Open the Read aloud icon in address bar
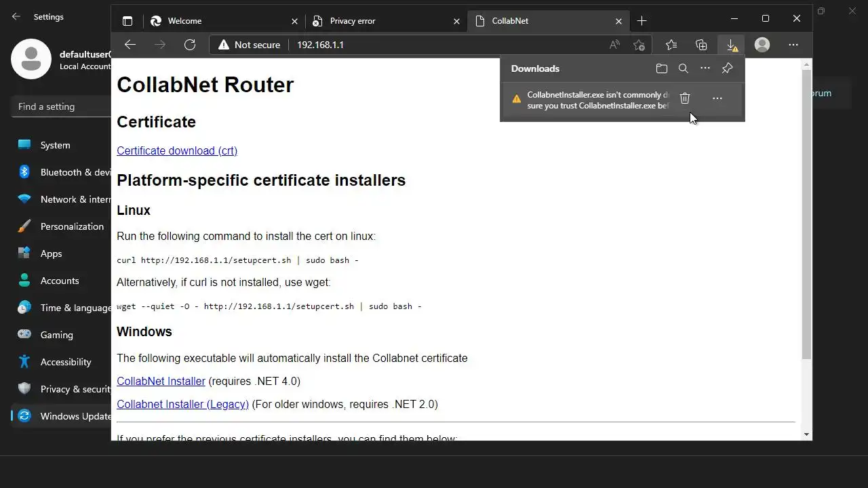Screen dimensions: 868x488 [x=614, y=45]
